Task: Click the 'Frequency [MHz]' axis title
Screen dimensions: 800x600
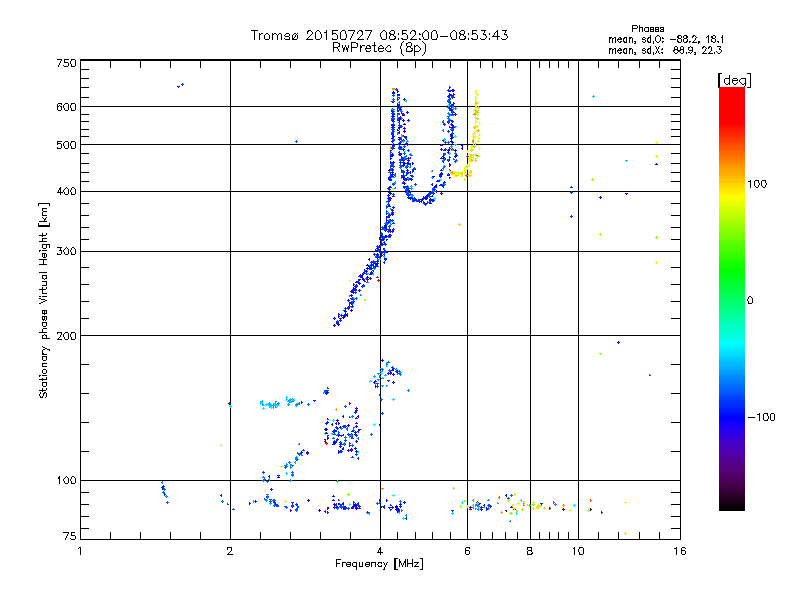Action: point(379,564)
